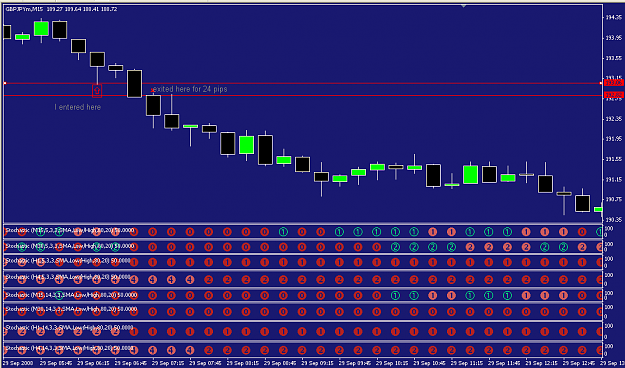
Task: Click the 193.55 price axis label
Action: pos(613,58)
